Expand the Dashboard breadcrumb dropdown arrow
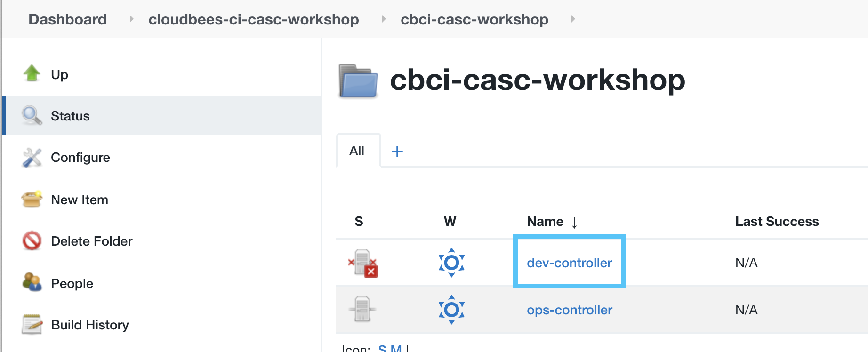The image size is (868, 352). [131, 19]
